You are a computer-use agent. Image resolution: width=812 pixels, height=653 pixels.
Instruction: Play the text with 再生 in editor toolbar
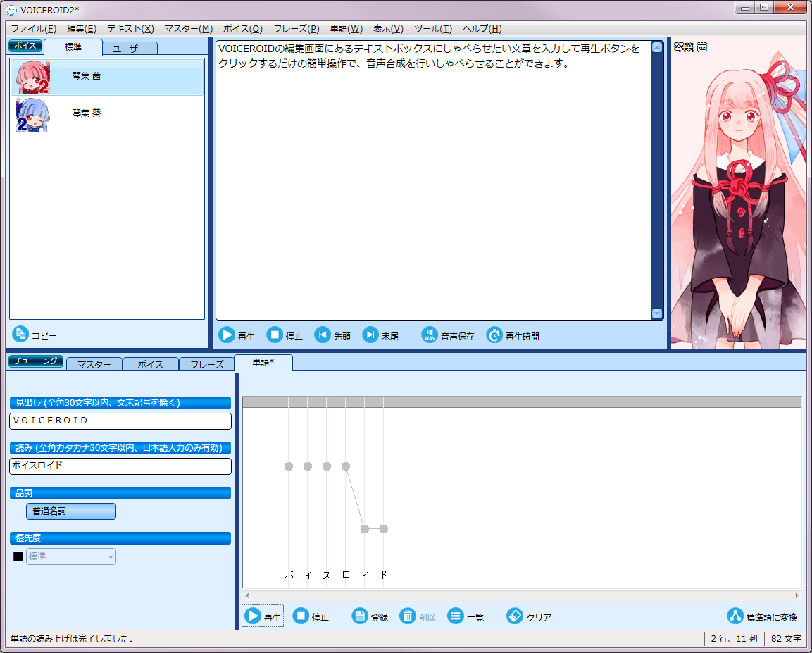[237, 335]
